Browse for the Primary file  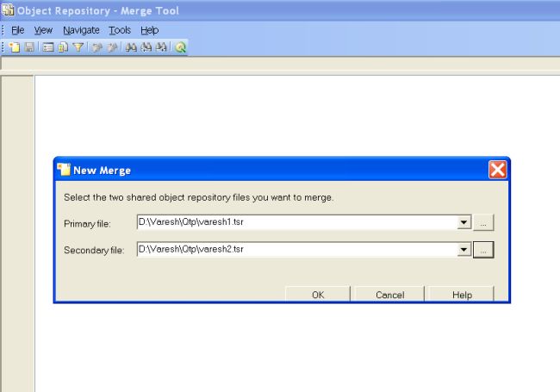[483, 223]
